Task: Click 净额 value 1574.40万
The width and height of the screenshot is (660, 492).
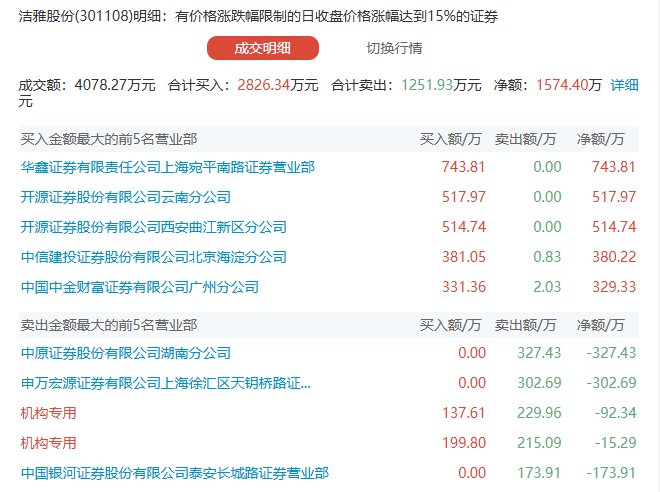Action: 569,85
